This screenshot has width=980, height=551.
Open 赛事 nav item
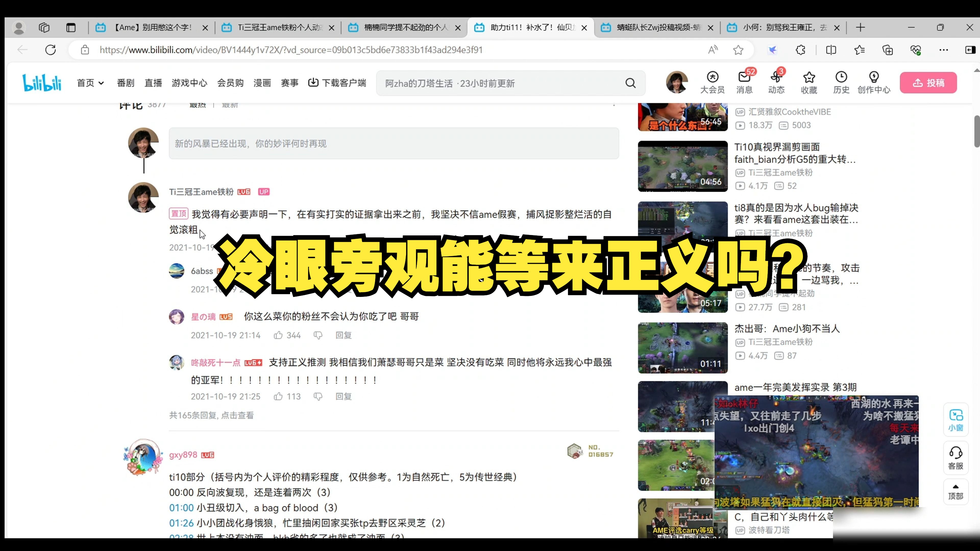[289, 83]
